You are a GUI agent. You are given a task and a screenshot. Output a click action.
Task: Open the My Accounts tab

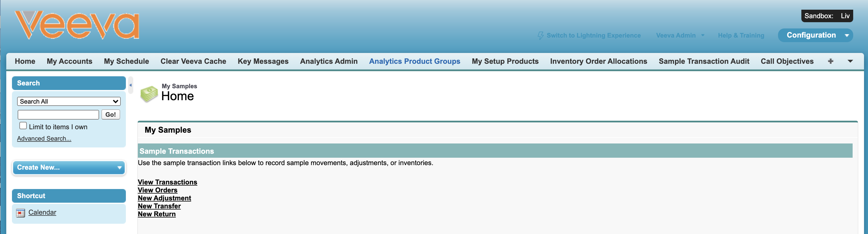69,61
